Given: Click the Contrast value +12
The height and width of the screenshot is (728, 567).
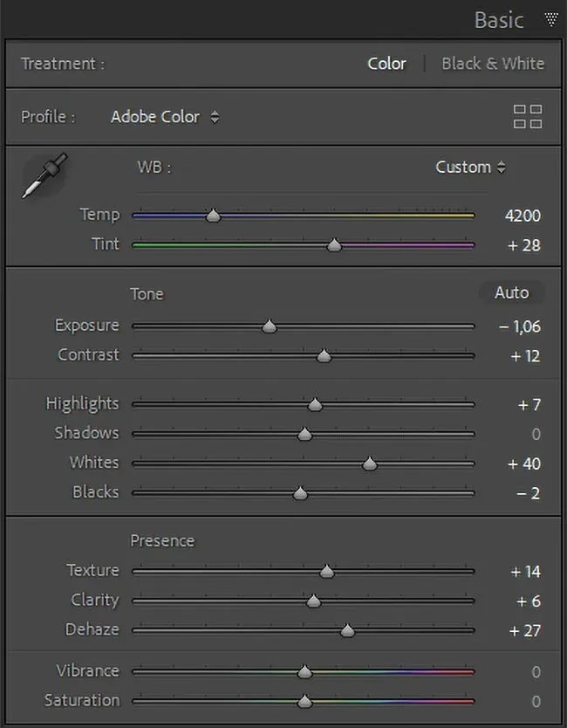Looking at the screenshot, I should (523, 356).
